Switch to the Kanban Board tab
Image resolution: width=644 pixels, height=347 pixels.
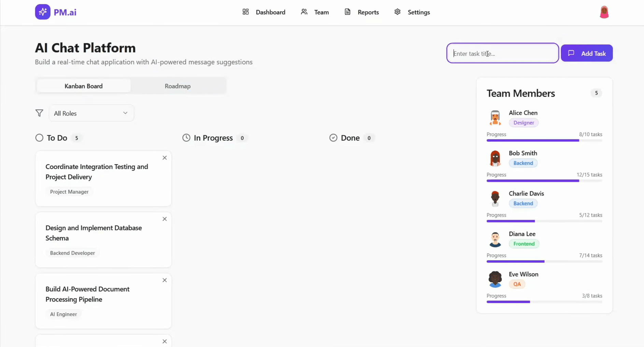(x=84, y=86)
